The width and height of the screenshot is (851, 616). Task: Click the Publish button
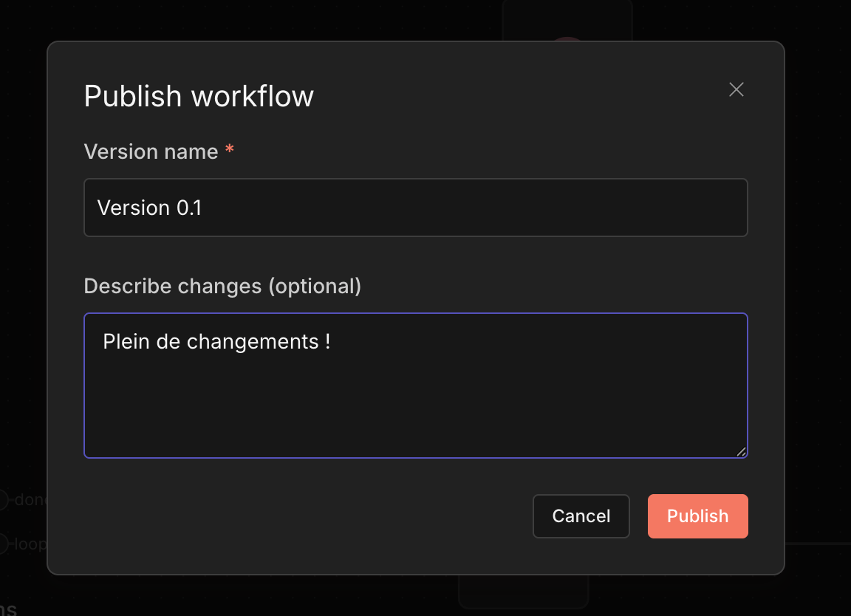697,516
